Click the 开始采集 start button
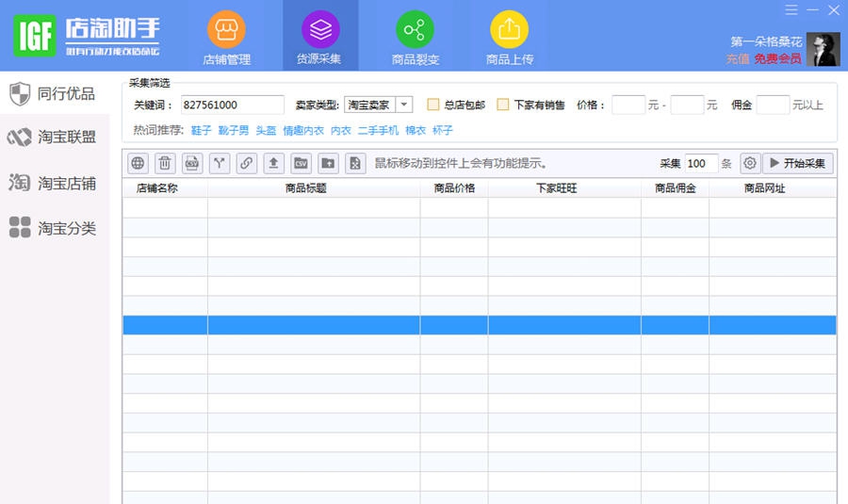The width and height of the screenshot is (848, 504). (798, 163)
